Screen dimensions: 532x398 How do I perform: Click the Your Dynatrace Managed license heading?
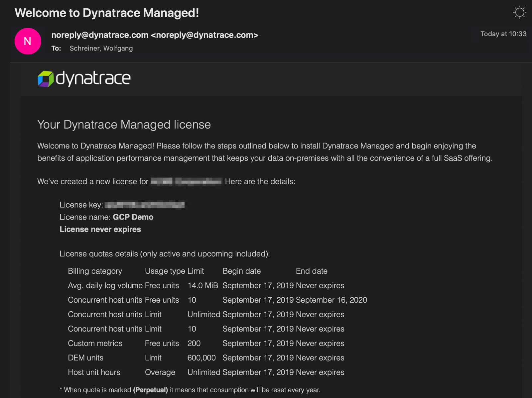(124, 125)
